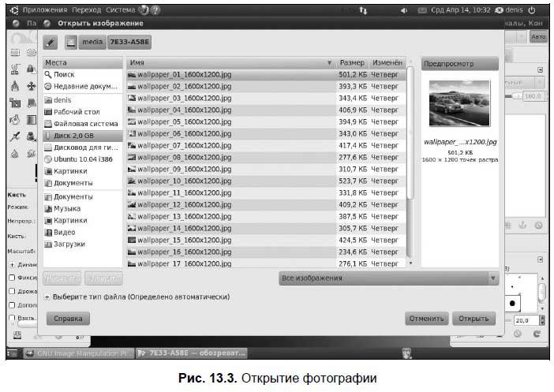Image resolution: width=554 pixels, height=392 pixels.
Task: Select the Move tool in toolbox
Action: [31, 86]
